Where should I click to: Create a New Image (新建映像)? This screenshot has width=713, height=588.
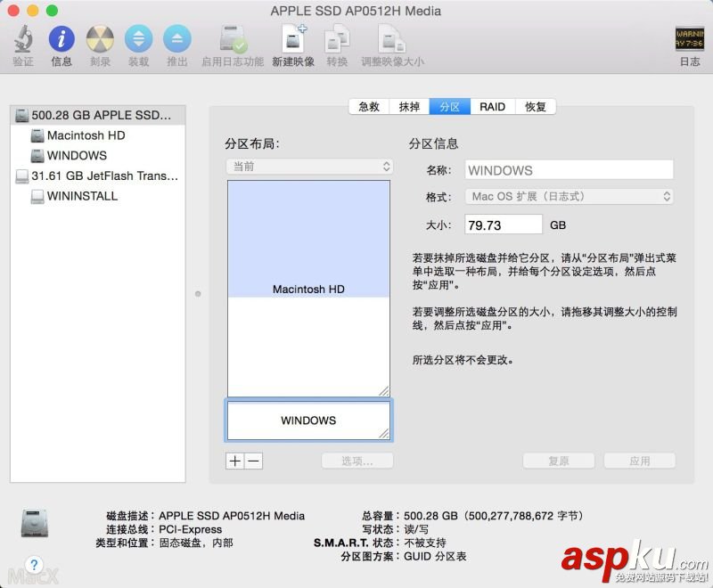tap(293, 39)
